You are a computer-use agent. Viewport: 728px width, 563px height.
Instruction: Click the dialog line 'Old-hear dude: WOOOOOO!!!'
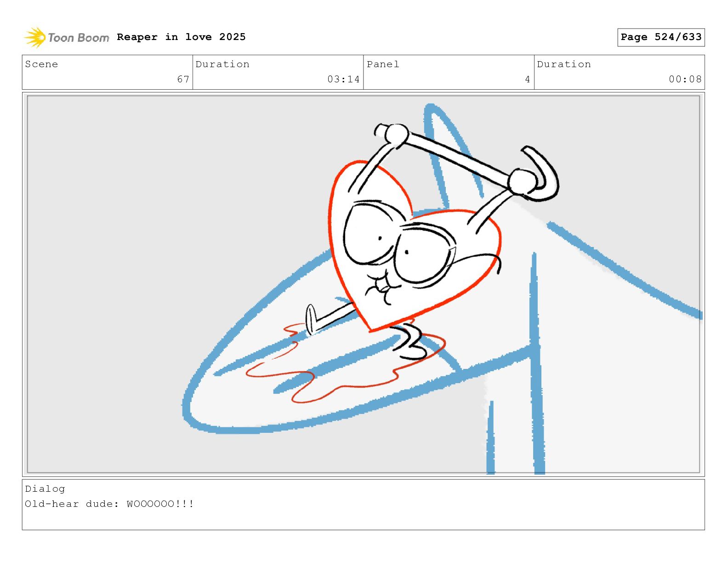(x=109, y=504)
